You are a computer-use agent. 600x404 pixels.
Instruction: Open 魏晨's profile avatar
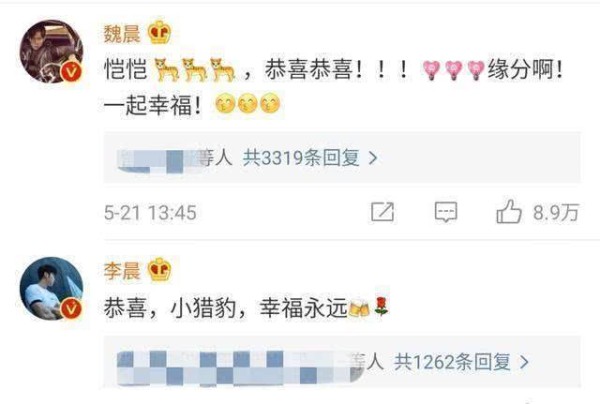[x=51, y=51]
